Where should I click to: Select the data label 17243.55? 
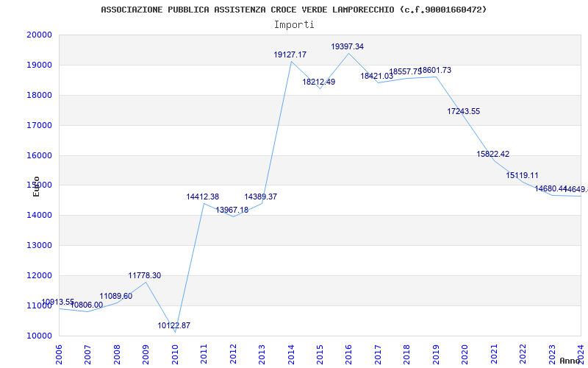[464, 111]
